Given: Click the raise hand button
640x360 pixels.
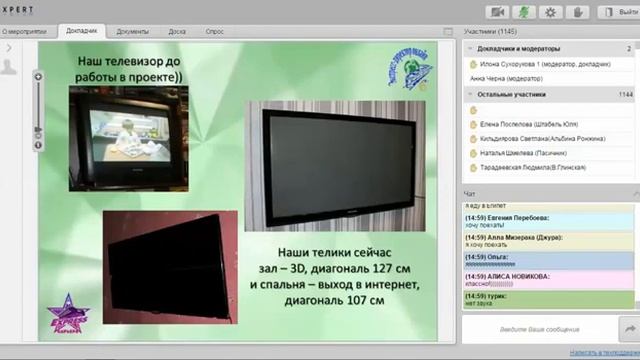Looking at the screenshot, I should pos(577,12).
